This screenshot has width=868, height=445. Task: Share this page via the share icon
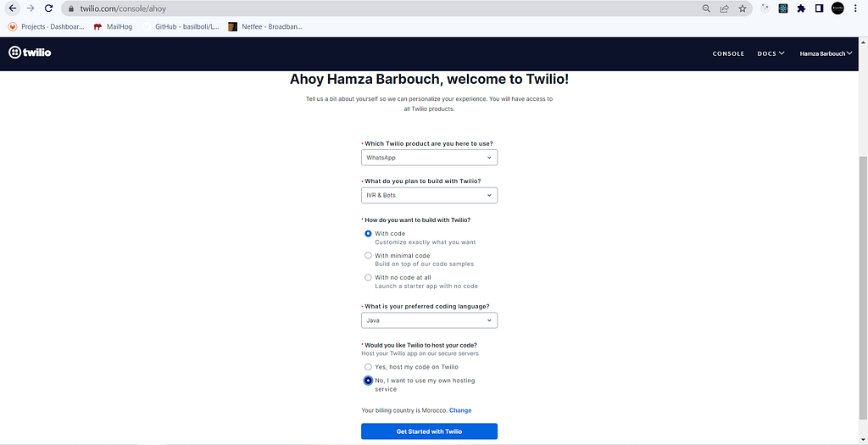(x=724, y=8)
